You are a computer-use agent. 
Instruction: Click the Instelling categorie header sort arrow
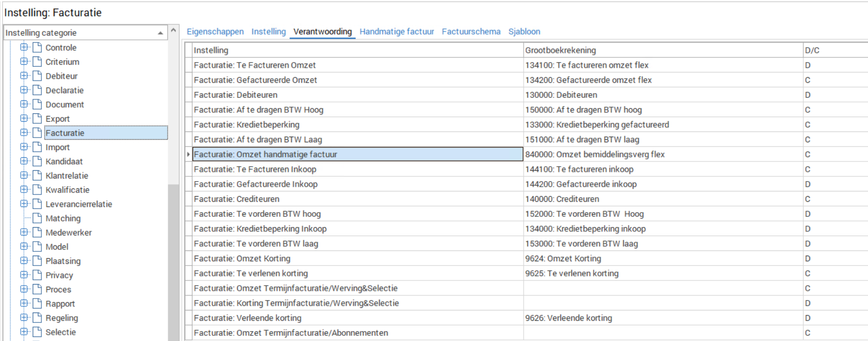coord(160,33)
